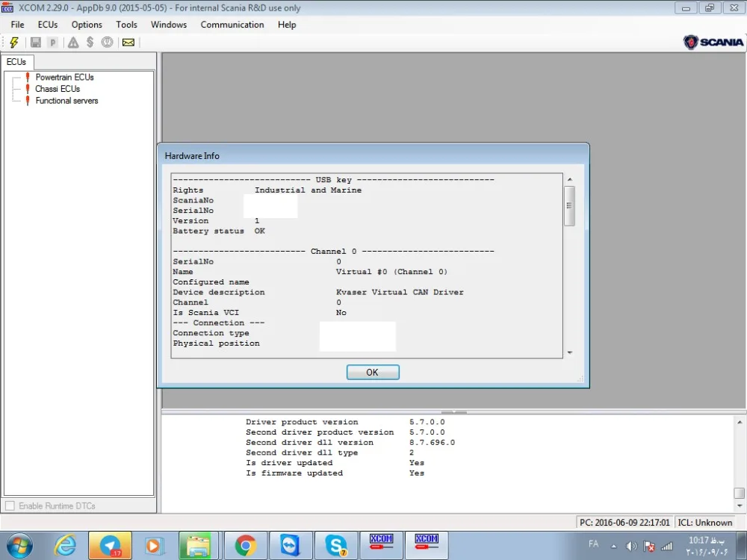
Task: Click the dollar sign toolbar icon
Action: tap(90, 43)
